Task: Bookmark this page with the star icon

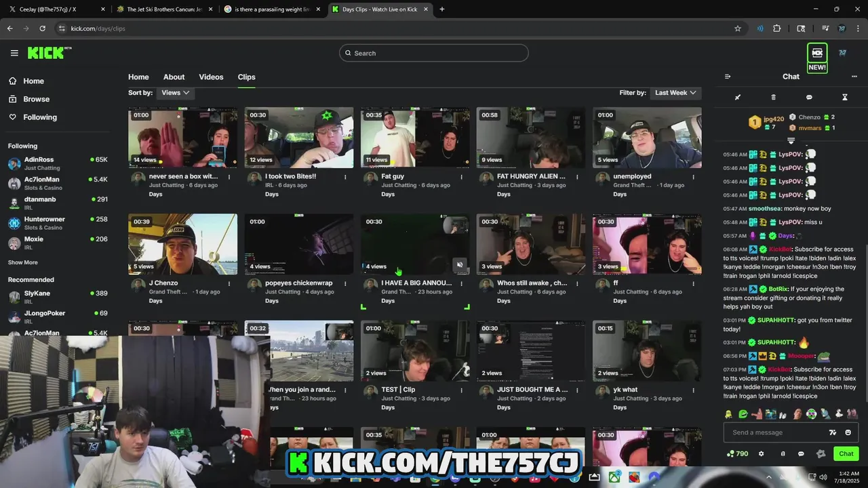Action: point(738,28)
